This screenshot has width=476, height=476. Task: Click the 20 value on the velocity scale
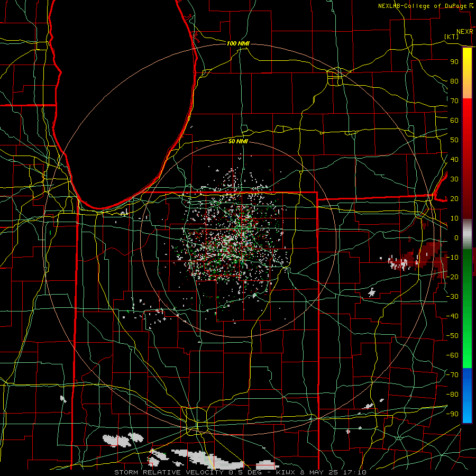(x=454, y=198)
